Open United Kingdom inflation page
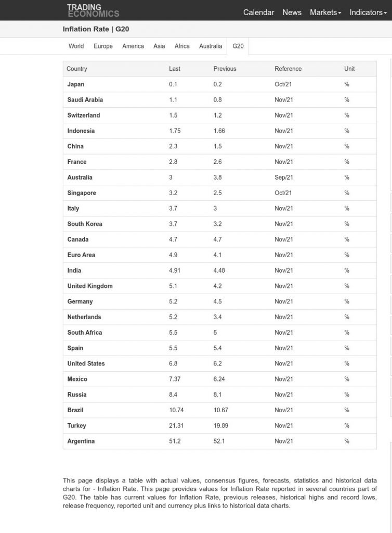 click(90, 286)
